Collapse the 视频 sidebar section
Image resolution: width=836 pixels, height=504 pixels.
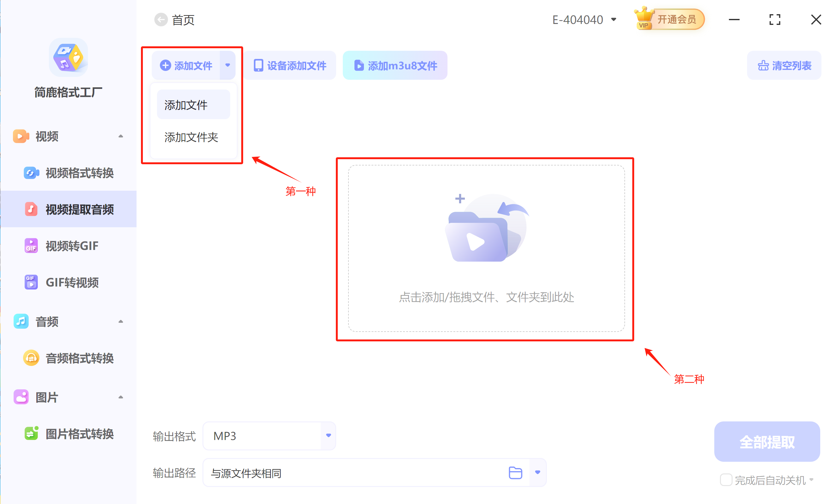(x=120, y=136)
